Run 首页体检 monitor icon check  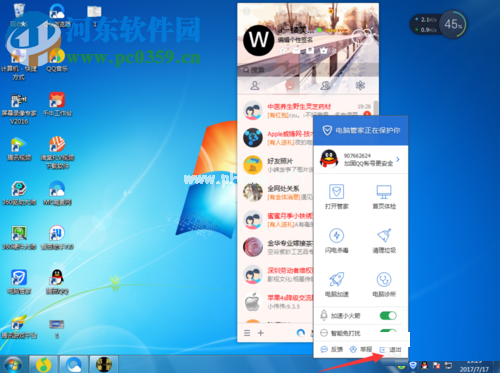click(x=384, y=192)
